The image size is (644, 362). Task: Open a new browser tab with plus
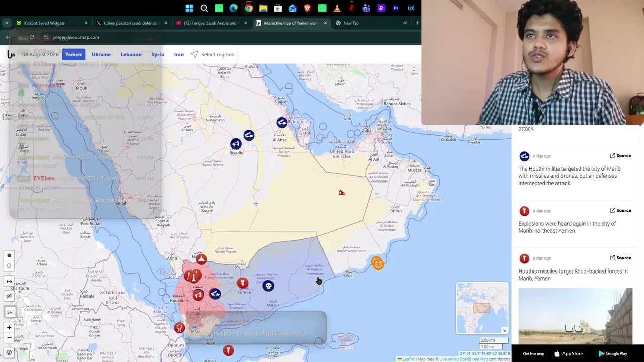pos(417,23)
